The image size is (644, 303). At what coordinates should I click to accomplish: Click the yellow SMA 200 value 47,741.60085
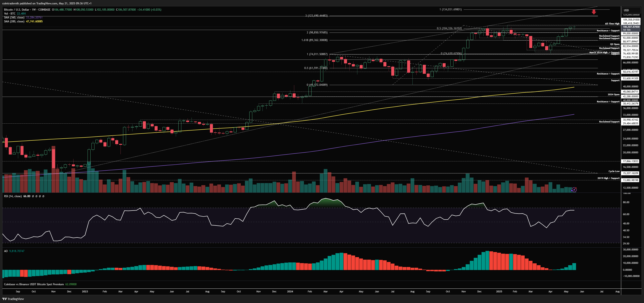pyautogui.click(x=34, y=21)
